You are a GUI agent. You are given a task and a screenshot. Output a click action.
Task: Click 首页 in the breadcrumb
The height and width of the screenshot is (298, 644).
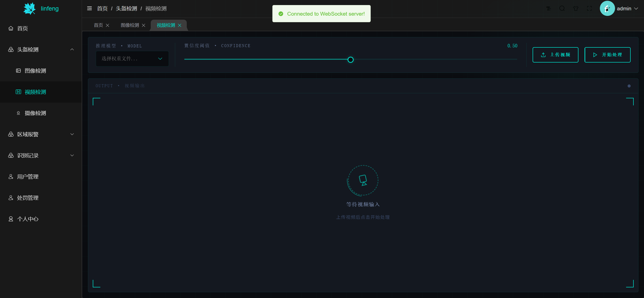[x=102, y=9]
